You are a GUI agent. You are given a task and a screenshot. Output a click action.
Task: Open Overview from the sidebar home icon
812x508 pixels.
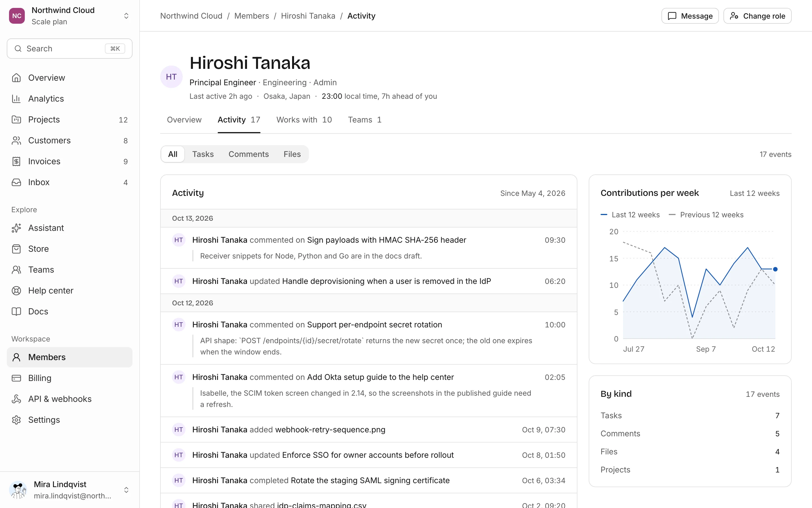pyautogui.click(x=16, y=78)
